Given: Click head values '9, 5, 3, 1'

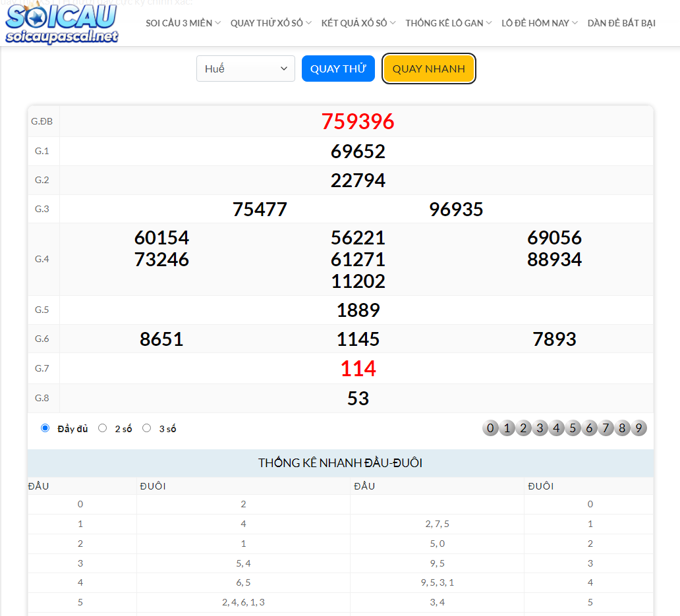Looking at the screenshot, I should pos(437,582).
